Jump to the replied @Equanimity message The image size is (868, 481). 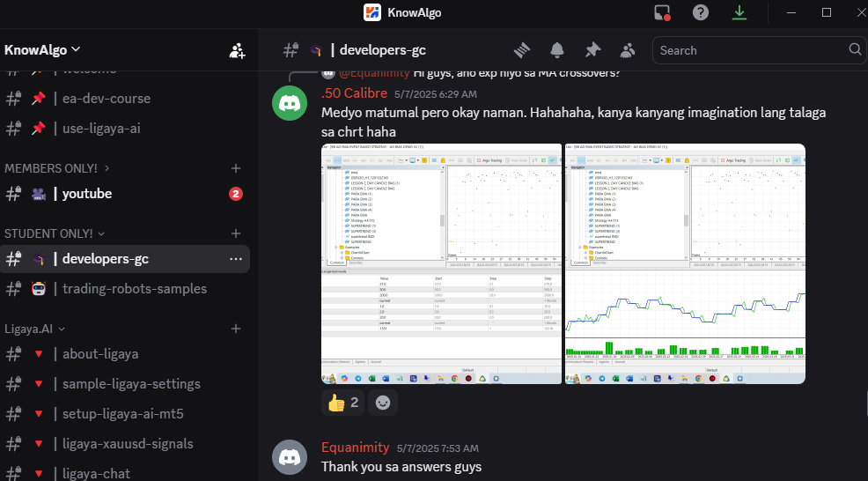click(480, 72)
